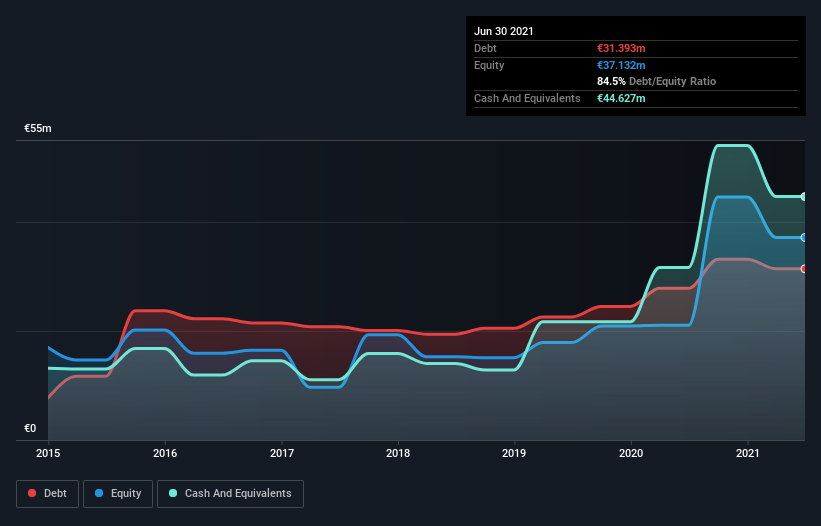The height and width of the screenshot is (526, 821).
Task: Toggle Cash And Equivalents legend button
Action: (230, 494)
